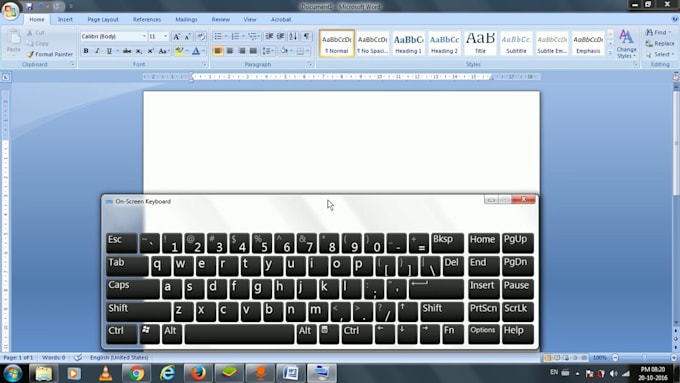The width and height of the screenshot is (680, 383).
Task: Switch to the Review tab
Action: [221, 20]
